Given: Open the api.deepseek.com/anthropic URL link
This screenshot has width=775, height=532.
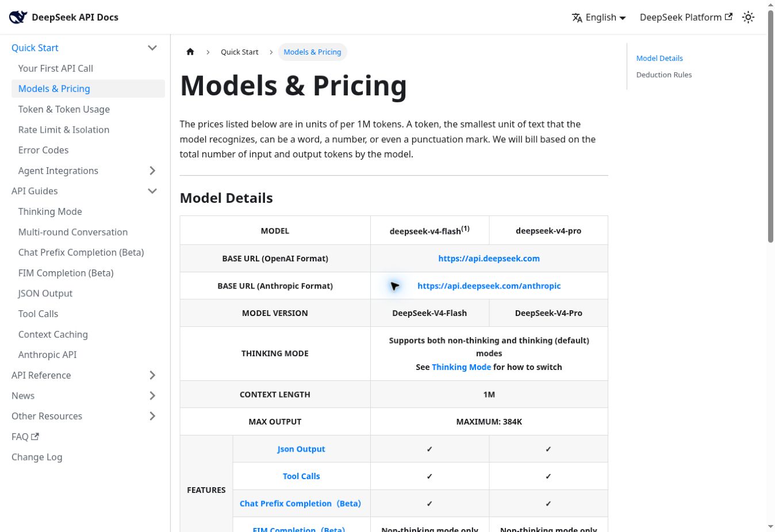Looking at the screenshot, I should 489,286.
